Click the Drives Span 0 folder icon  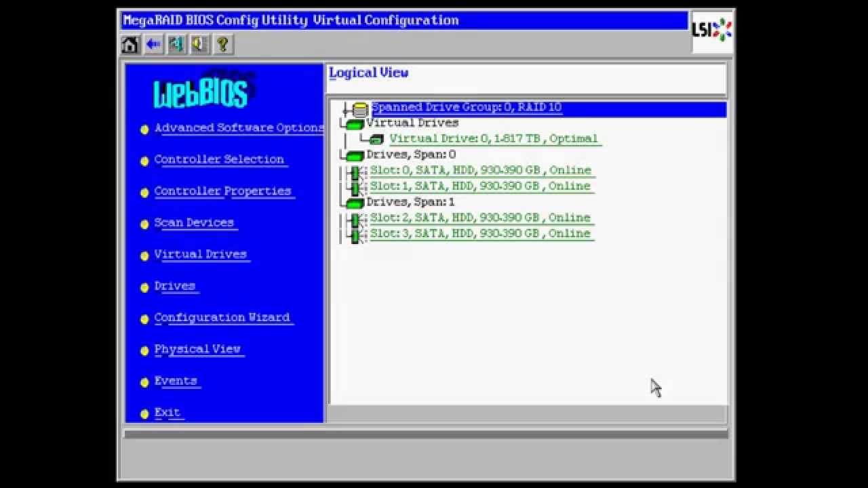[x=355, y=156]
